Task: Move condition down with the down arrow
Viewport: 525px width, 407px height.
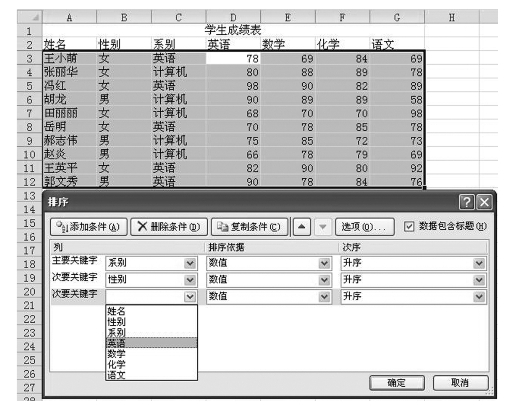Action: tap(322, 227)
